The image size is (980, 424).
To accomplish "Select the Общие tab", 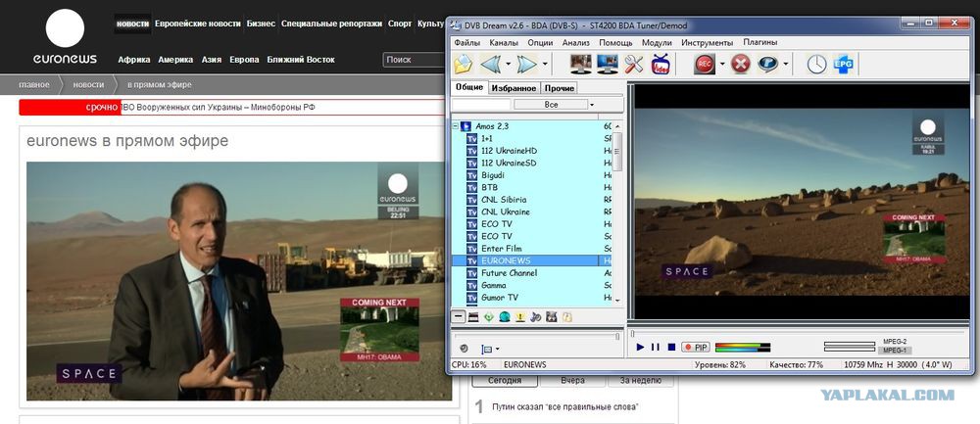I will (468, 87).
